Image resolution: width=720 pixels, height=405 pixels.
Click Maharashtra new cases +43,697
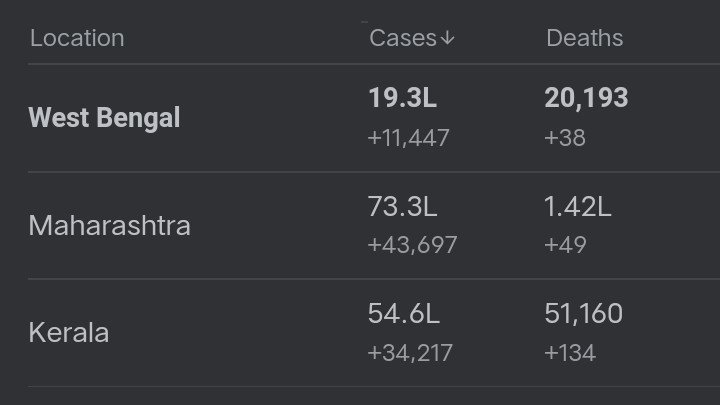pyautogui.click(x=412, y=245)
